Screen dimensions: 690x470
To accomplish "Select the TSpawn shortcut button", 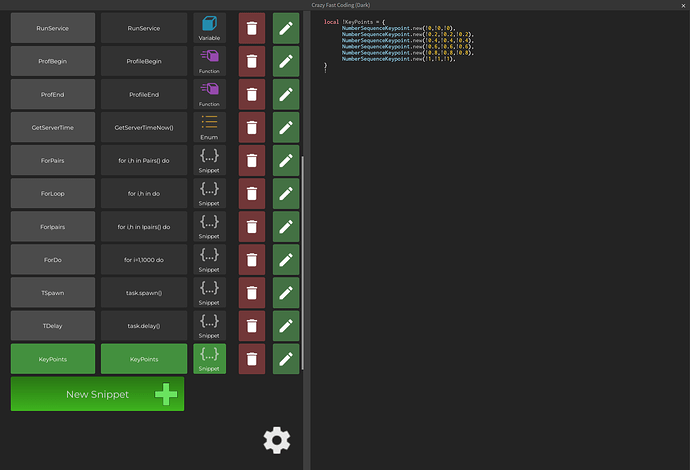I will coord(53,293).
